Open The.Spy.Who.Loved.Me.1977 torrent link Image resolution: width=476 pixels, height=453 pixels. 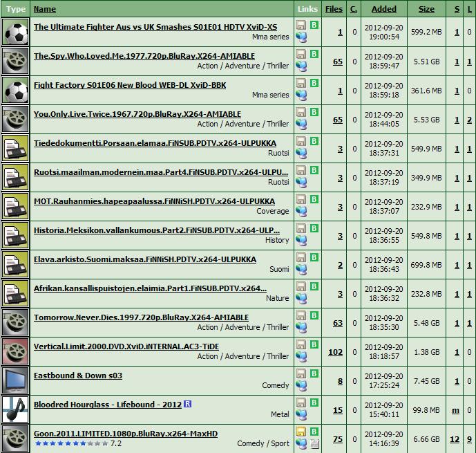coord(144,56)
